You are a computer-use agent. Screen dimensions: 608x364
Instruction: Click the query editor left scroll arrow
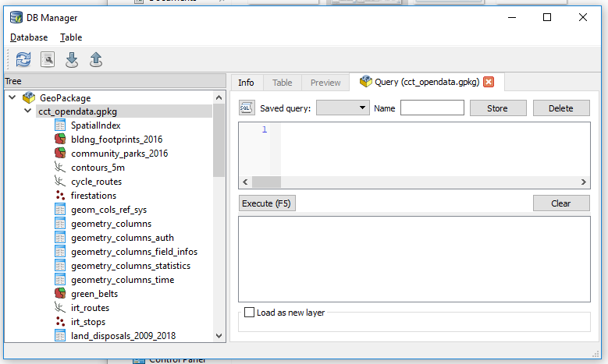(245, 182)
